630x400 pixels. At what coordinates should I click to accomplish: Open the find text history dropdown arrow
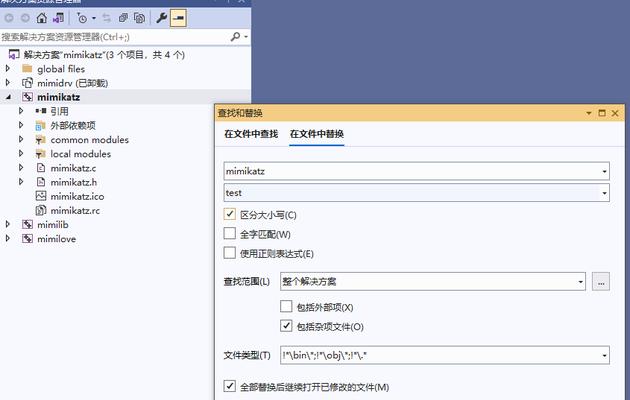click(x=604, y=171)
